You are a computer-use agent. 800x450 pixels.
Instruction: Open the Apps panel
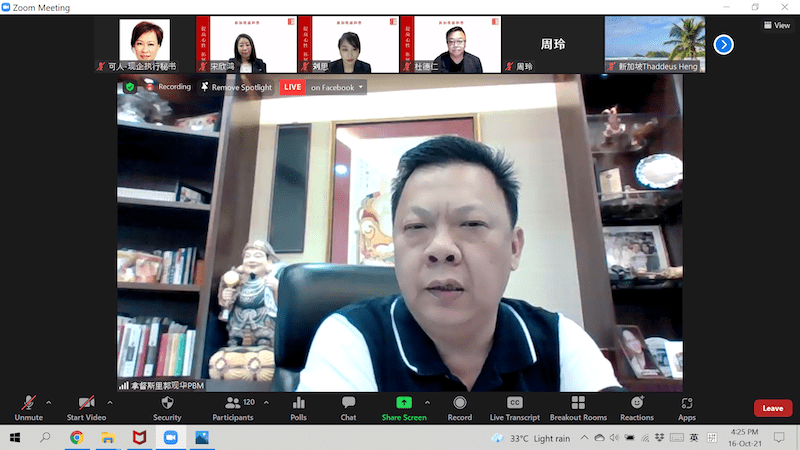point(687,408)
